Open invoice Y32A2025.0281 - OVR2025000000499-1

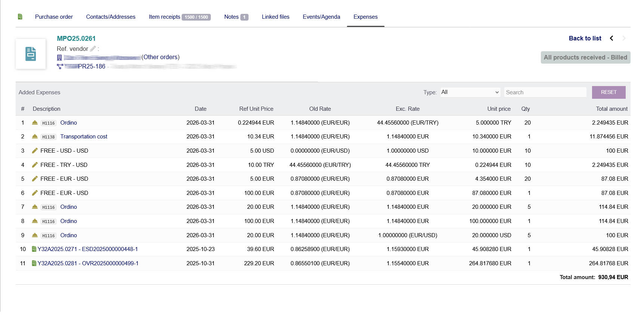88,263
